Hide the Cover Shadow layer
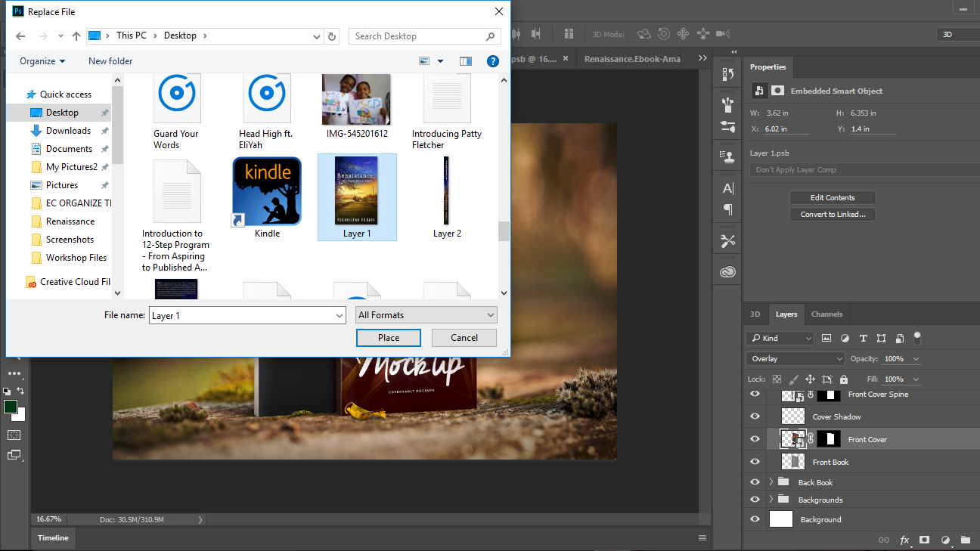The height and width of the screenshot is (551, 980). point(755,416)
